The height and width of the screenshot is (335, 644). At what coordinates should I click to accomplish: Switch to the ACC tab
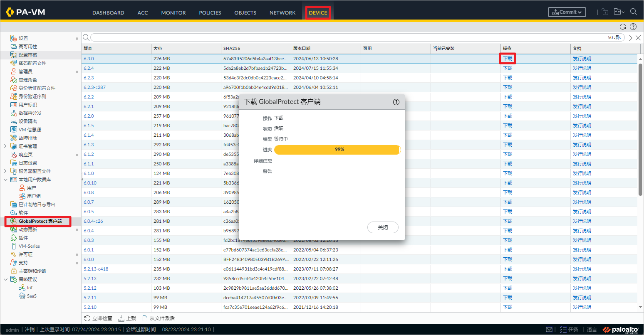143,13
